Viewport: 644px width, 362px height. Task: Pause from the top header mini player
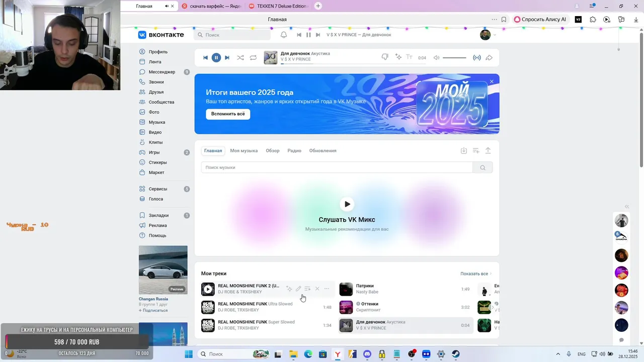(x=308, y=35)
